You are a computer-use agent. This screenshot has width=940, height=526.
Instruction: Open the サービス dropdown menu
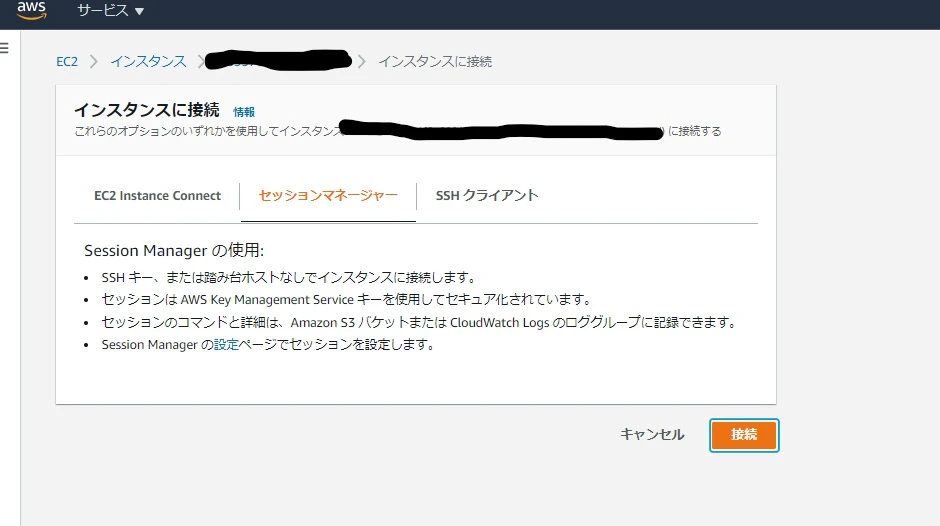click(110, 10)
